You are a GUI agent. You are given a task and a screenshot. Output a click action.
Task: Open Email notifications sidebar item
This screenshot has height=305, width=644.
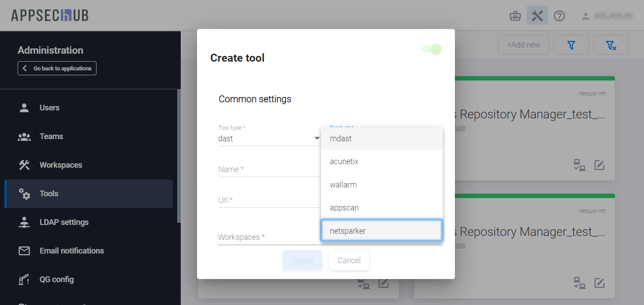pyautogui.click(x=71, y=251)
